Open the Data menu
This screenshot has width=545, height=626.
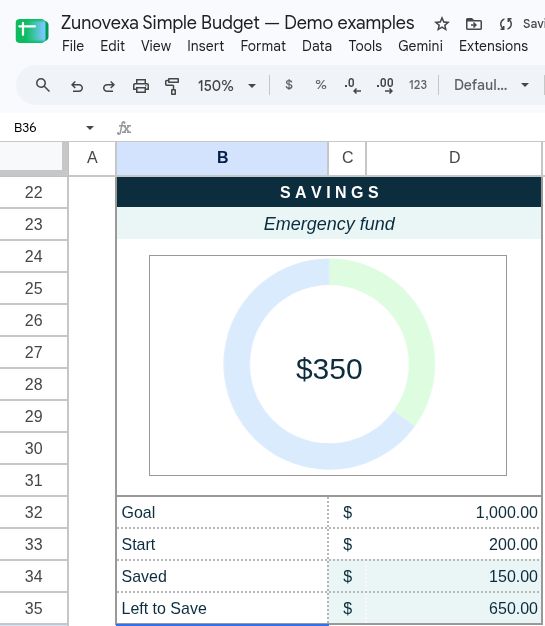coord(317,46)
